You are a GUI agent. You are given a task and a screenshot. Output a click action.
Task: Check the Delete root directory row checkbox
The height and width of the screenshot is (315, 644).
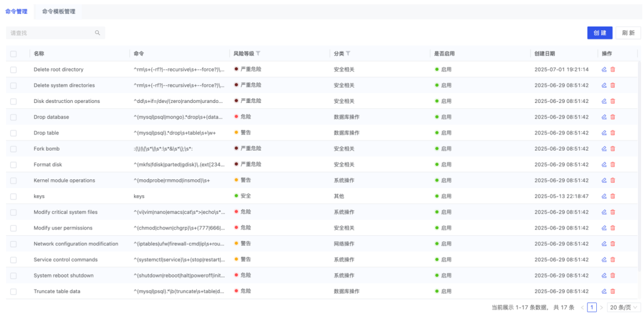pyautogui.click(x=14, y=70)
